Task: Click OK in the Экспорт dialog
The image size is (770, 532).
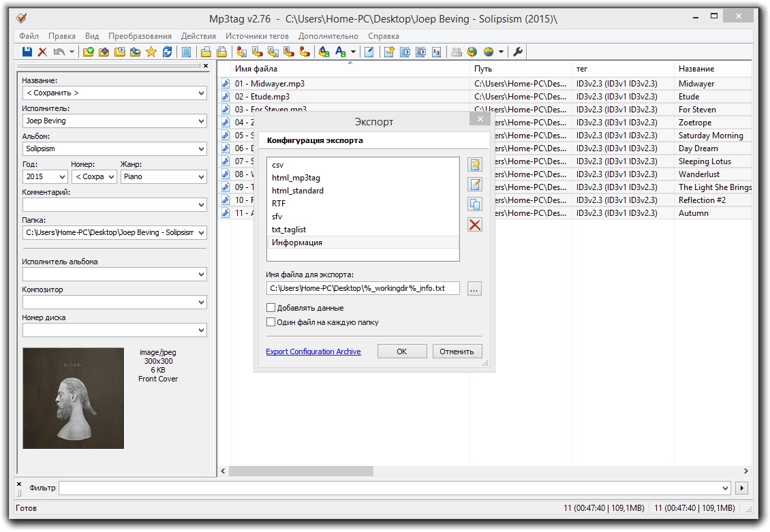Action: tap(402, 351)
